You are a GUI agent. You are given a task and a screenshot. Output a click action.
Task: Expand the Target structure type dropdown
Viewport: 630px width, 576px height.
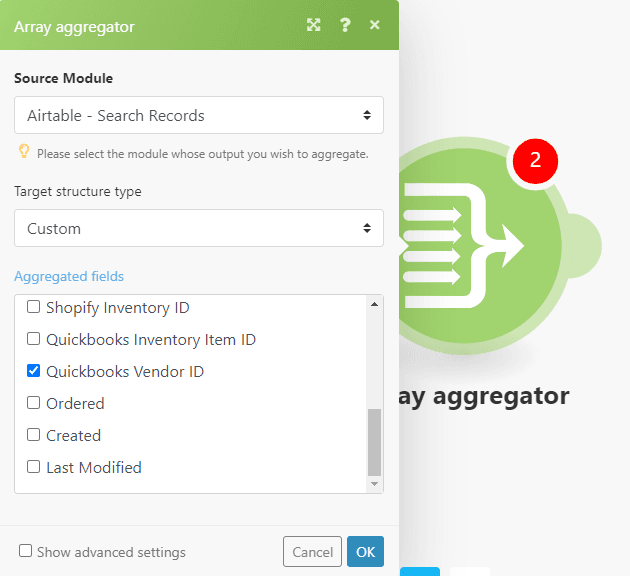199,228
